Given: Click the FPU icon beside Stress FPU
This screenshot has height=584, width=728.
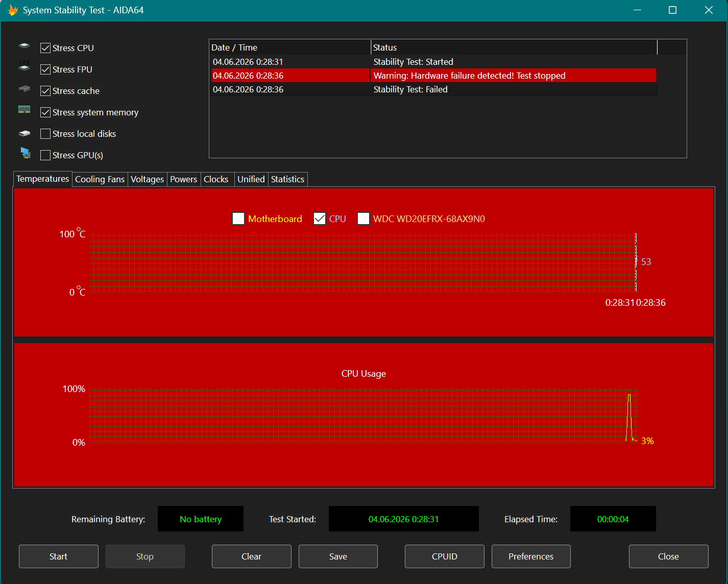Looking at the screenshot, I should pyautogui.click(x=24, y=66).
